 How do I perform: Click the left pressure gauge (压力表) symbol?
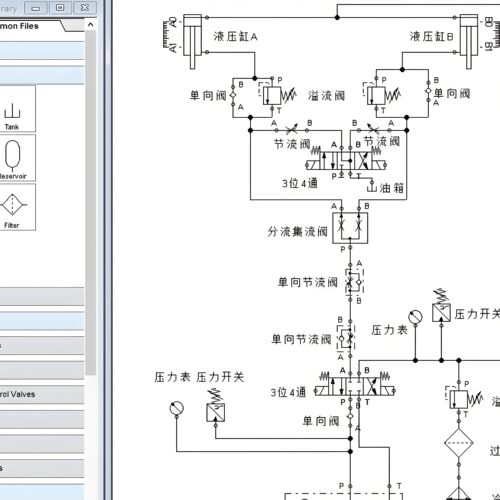pos(176,408)
